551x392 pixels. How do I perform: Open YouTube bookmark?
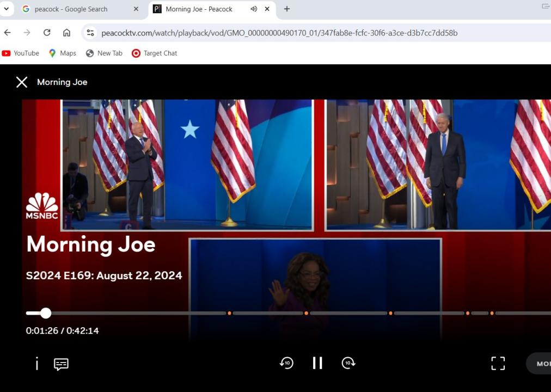(x=21, y=53)
